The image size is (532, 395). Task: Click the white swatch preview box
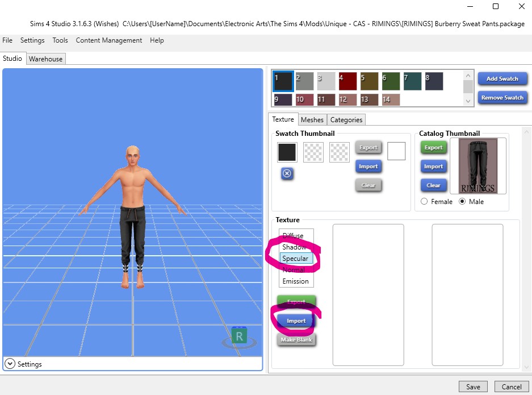396,151
